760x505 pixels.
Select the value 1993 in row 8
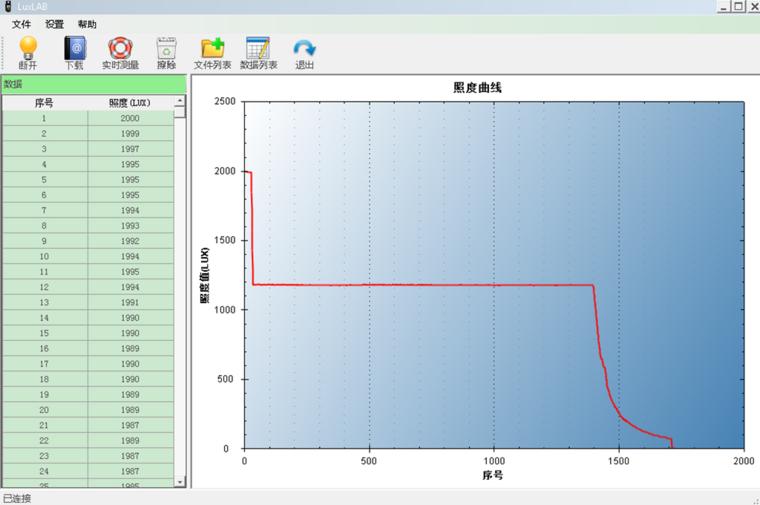[130, 226]
